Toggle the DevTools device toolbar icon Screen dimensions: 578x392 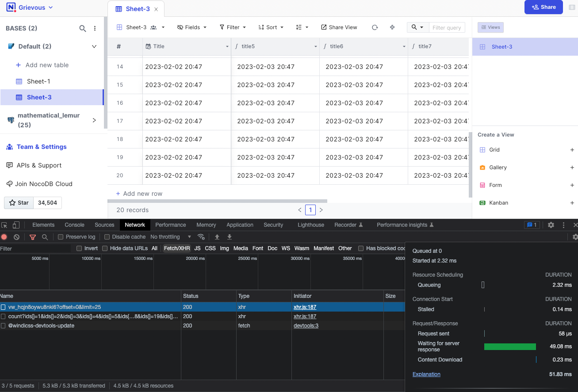click(x=16, y=225)
